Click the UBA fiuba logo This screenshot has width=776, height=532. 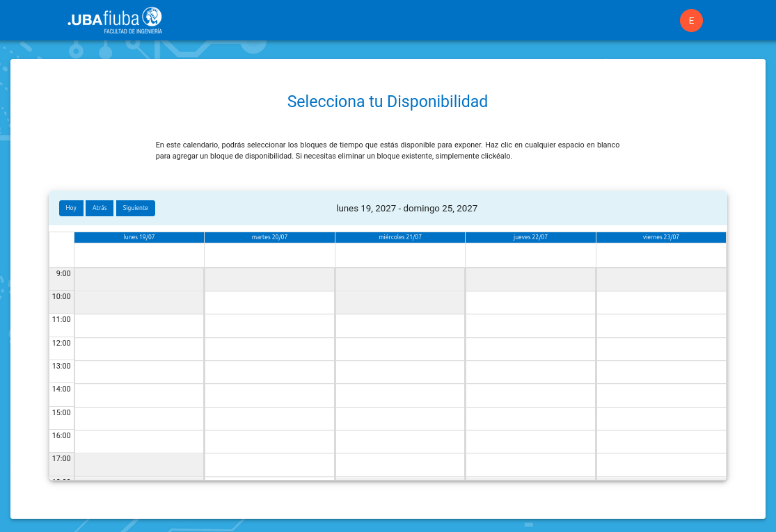115,20
